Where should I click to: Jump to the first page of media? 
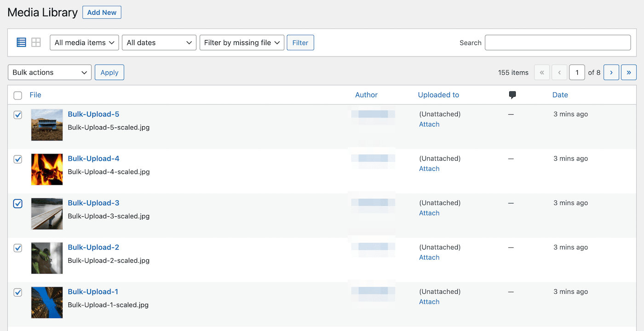pos(542,72)
